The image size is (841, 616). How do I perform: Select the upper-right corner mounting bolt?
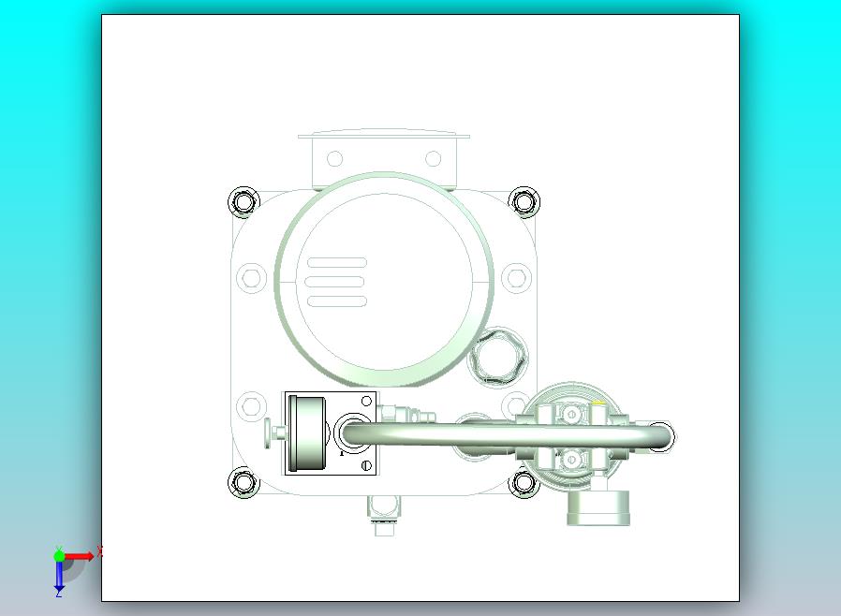(x=524, y=202)
